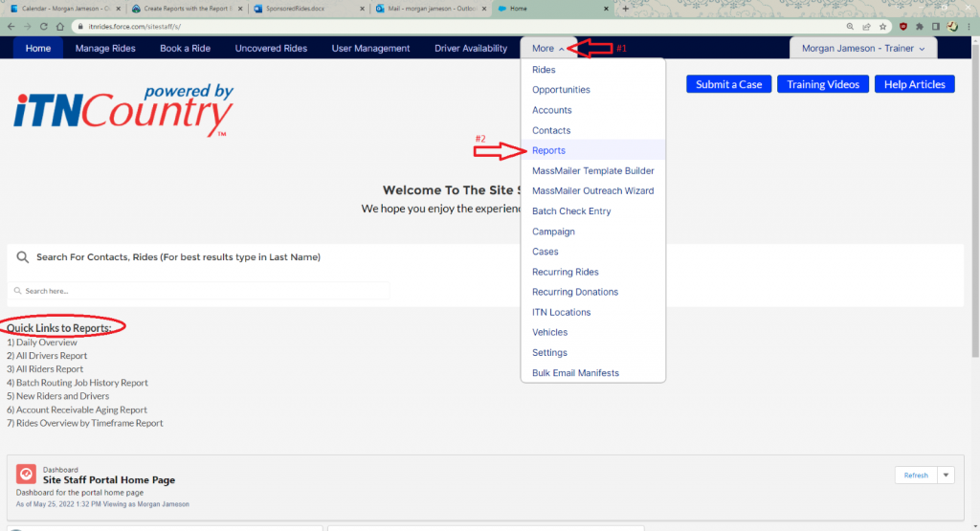Choose Recurring Rides in the More menu
Viewport: 980px width, 531px height.
565,272
